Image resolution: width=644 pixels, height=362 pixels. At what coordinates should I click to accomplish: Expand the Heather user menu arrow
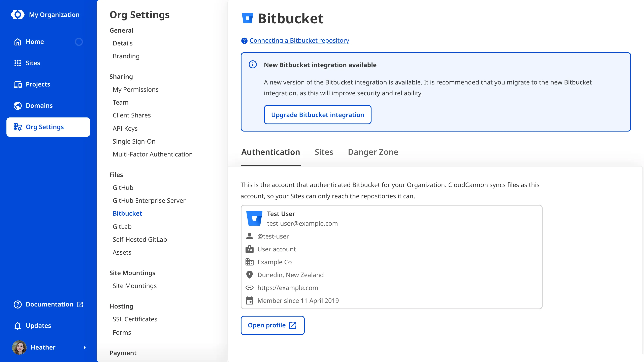point(85,347)
